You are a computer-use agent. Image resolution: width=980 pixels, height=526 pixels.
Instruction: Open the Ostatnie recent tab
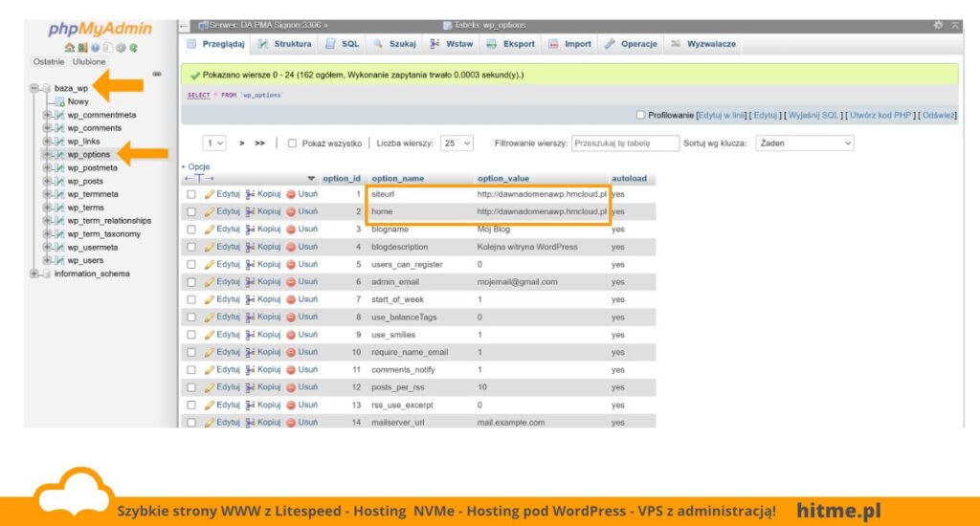[49, 62]
